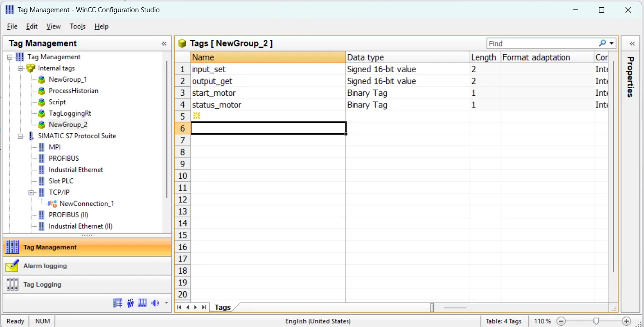Viewport: 644px width, 327px height.
Task: Select the PROFIBUS channel unit
Action: [64, 159]
